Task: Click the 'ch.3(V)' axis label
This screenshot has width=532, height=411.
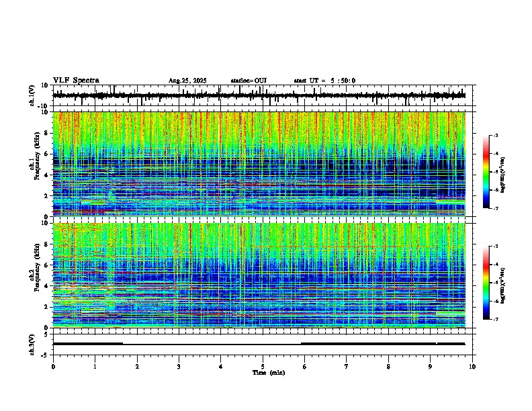Action: [32, 345]
